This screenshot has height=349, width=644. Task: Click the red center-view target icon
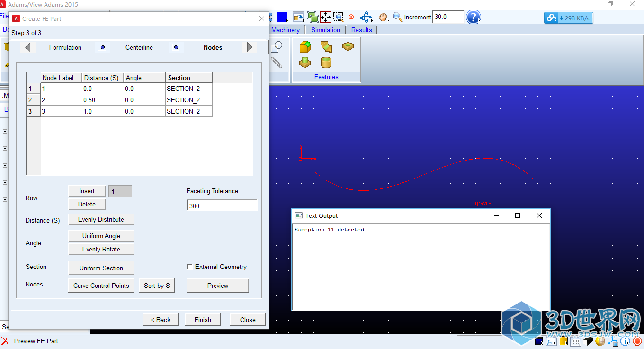click(351, 17)
